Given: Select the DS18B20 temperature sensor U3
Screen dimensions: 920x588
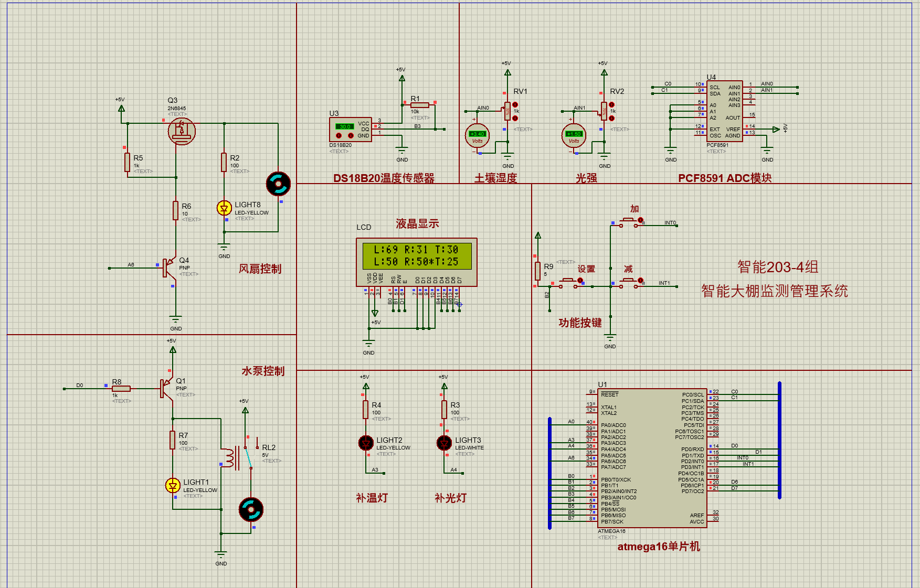Looking at the screenshot, I should point(346,130).
